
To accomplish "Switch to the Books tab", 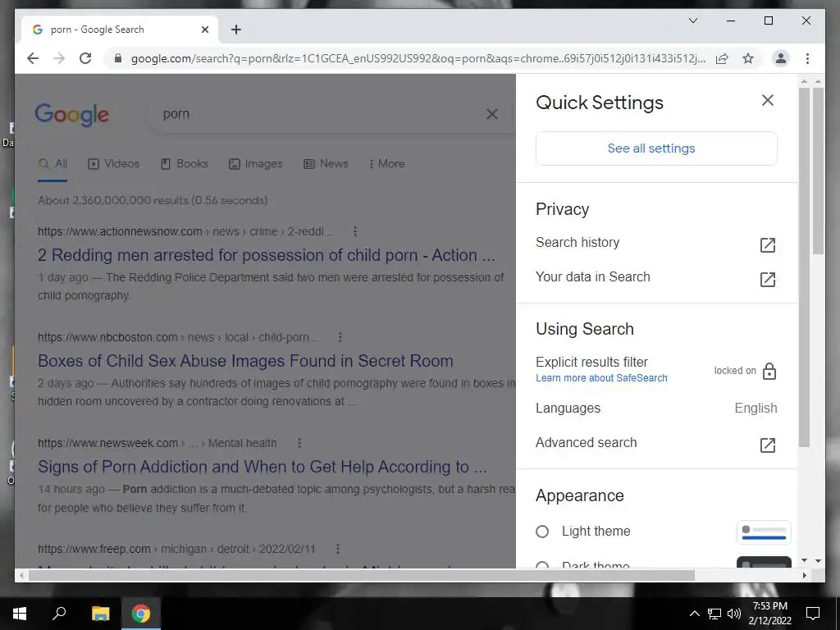I will pyautogui.click(x=185, y=164).
